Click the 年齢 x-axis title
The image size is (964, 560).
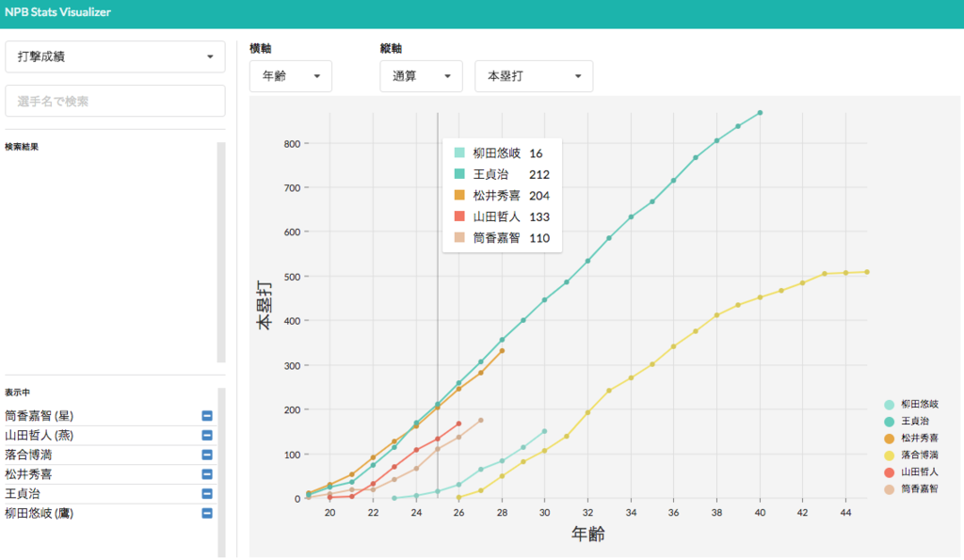588,535
